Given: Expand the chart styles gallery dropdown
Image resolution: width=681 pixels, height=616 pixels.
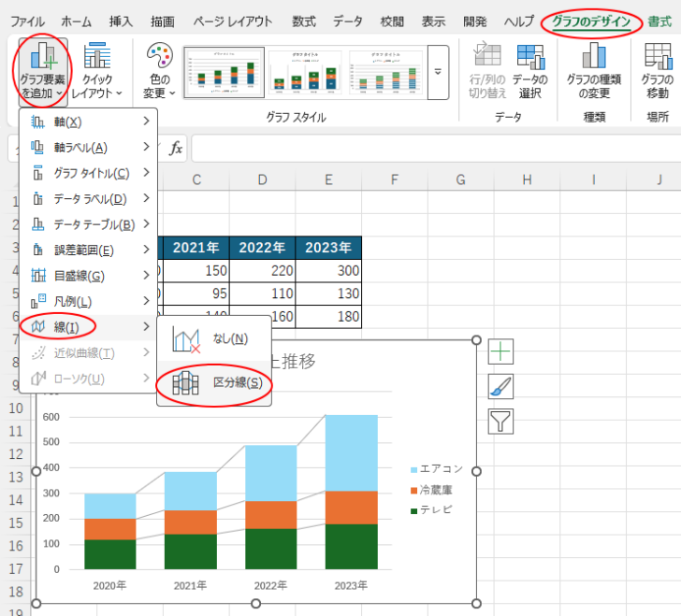Looking at the screenshot, I should 437,71.
